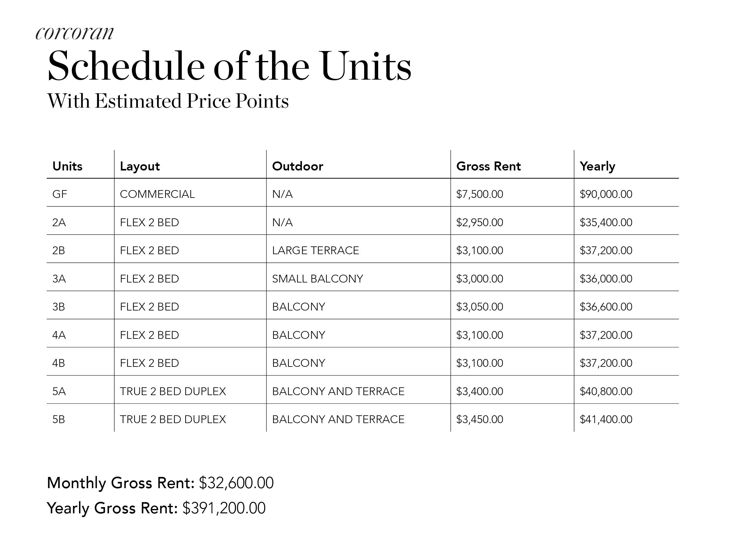Click the $90,000.00 yearly value
Viewport: 747px width, 560px height.
pyautogui.click(x=606, y=194)
